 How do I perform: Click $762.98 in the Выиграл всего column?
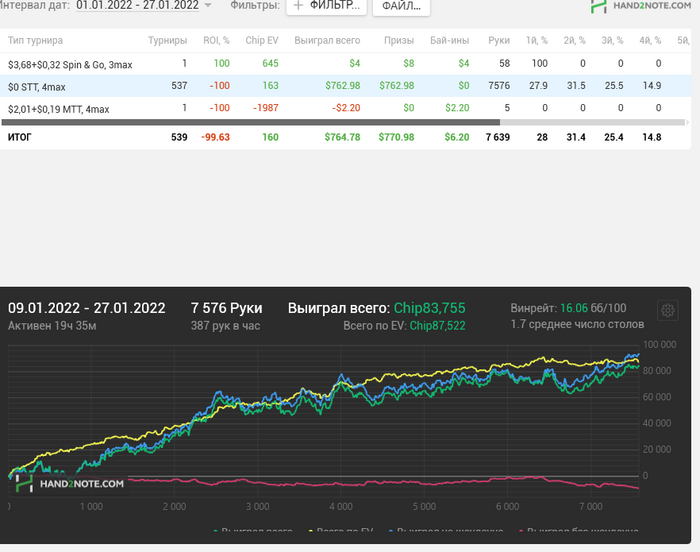(x=342, y=85)
